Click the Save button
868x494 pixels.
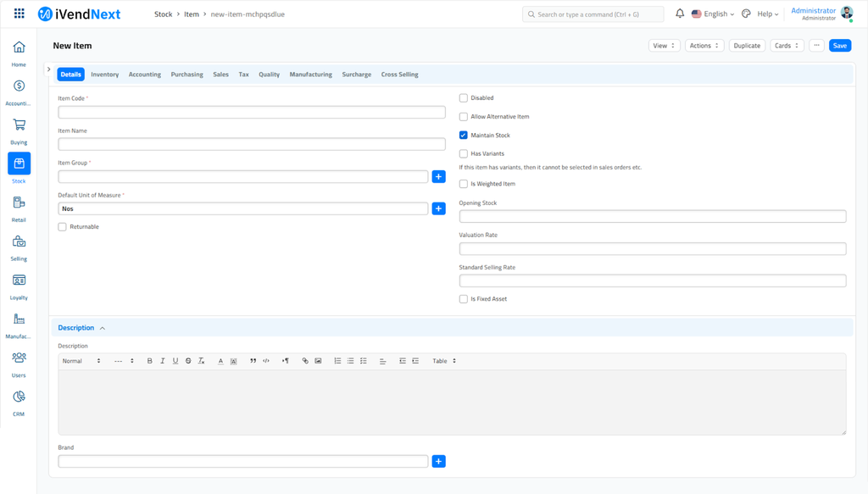839,46
